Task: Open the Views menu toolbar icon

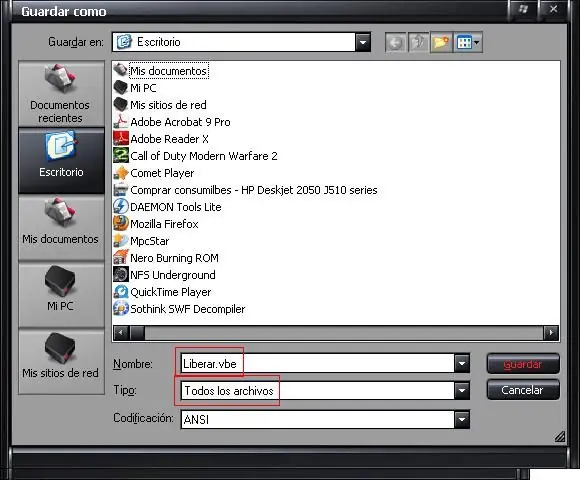Action: (468, 43)
